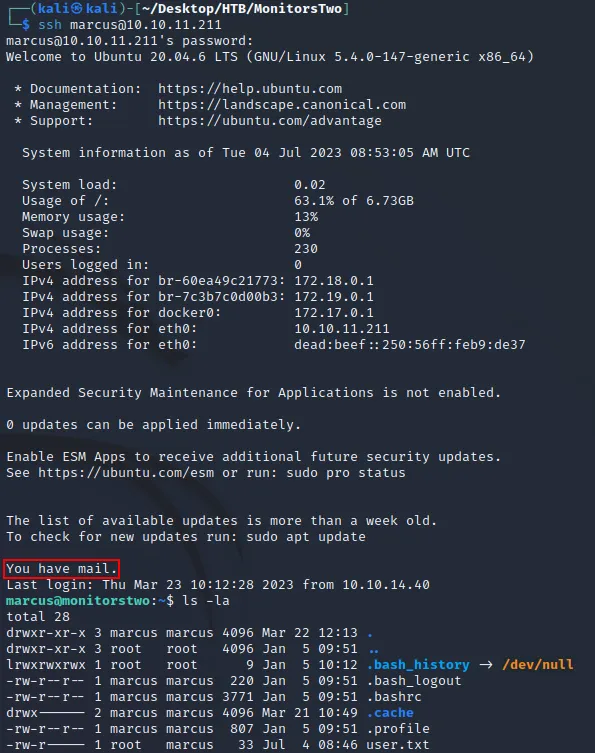The width and height of the screenshot is (595, 753).
Task: Click the 'ls -la' command text
Action: (206, 601)
